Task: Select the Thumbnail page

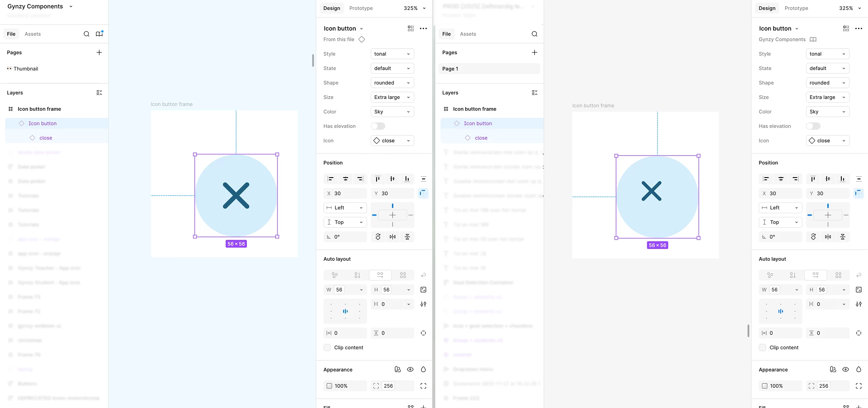Action: click(26, 69)
